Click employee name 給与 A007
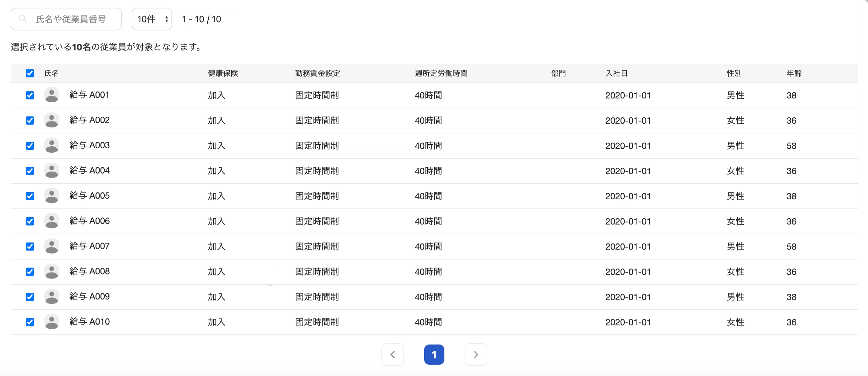Image resolution: width=868 pixels, height=376 pixels. pyautogui.click(x=89, y=246)
